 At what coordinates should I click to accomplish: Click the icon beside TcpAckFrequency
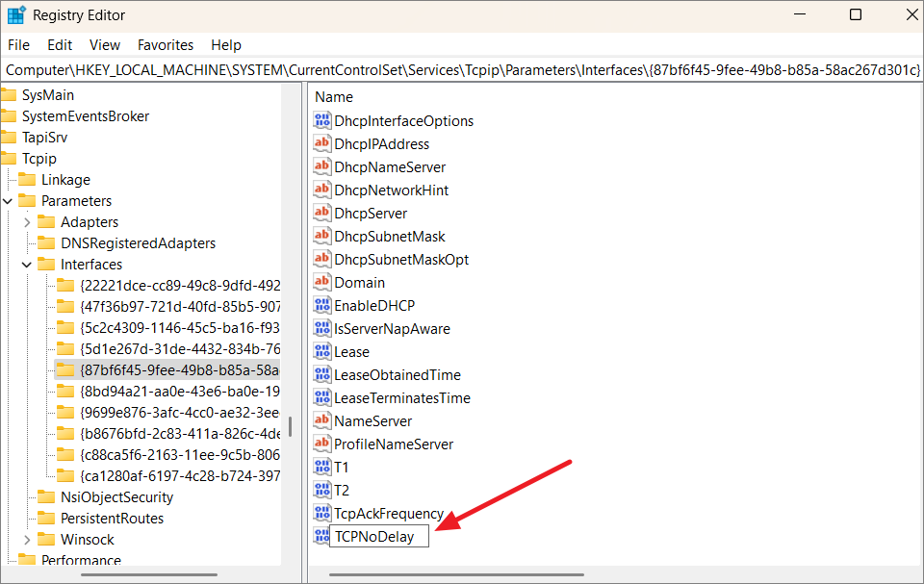pos(322,513)
